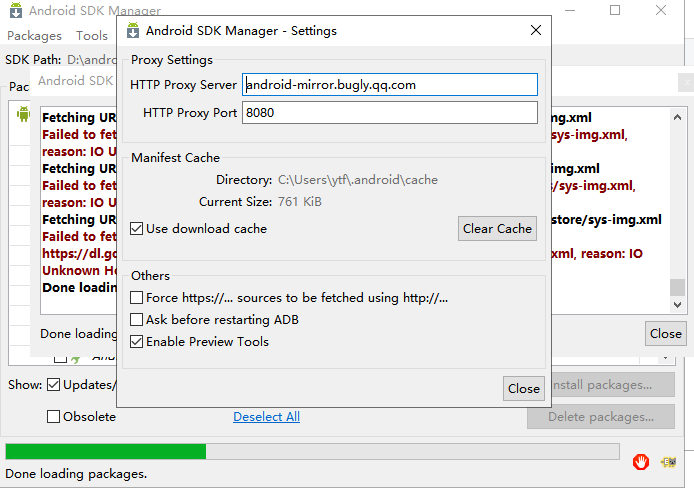Screen dimensions: 694x492
Task: Click Close button in Settings dialog
Action: [524, 388]
